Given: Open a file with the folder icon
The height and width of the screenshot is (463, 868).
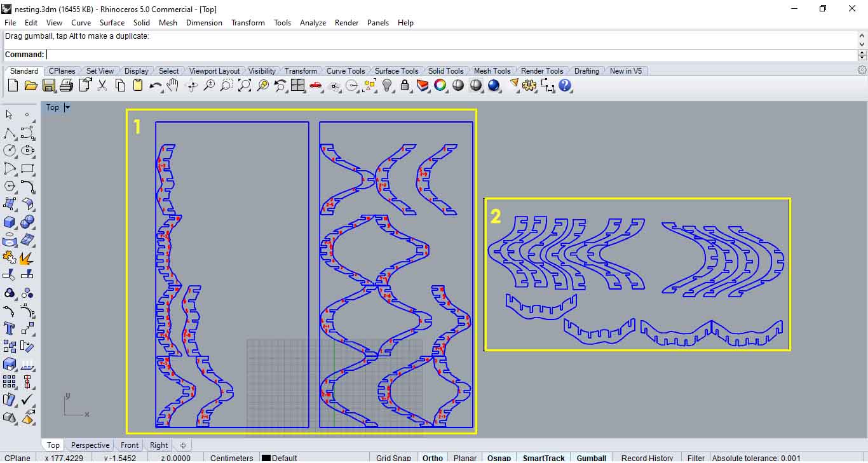Looking at the screenshot, I should point(31,85).
